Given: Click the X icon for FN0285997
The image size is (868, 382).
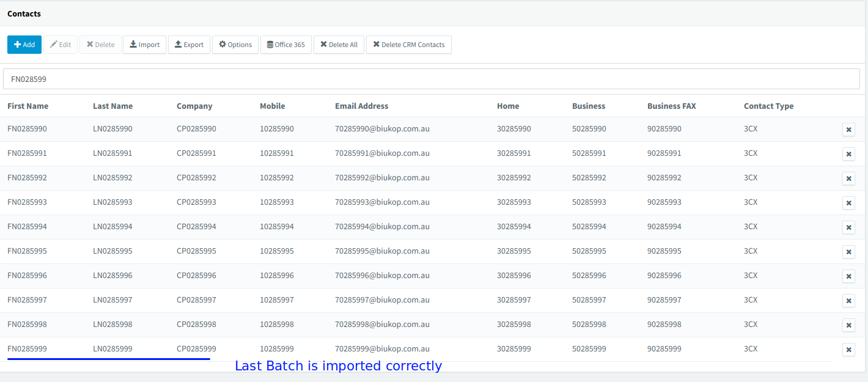Looking at the screenshot, I should click(x=848, y=301).
